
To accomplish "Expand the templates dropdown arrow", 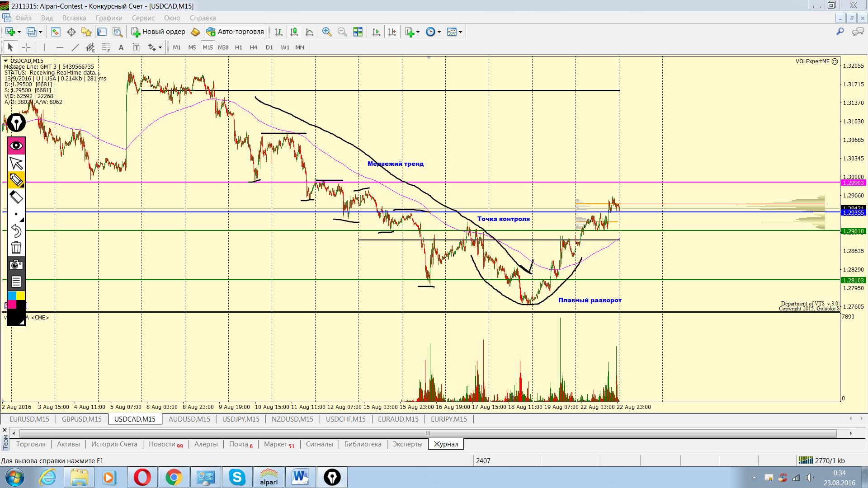I will coord(460,32).
